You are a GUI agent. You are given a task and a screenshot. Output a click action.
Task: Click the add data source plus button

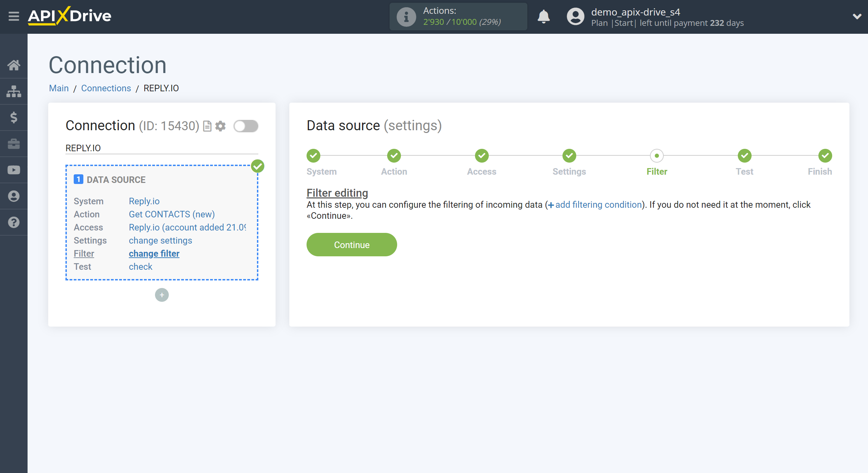pyautogui.click(x=162, y=295)
